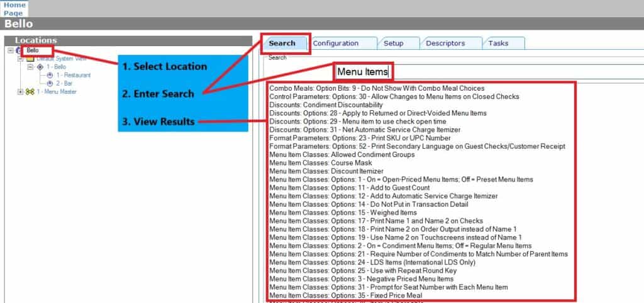Select Default System View in Locations tree

(62, 59)
